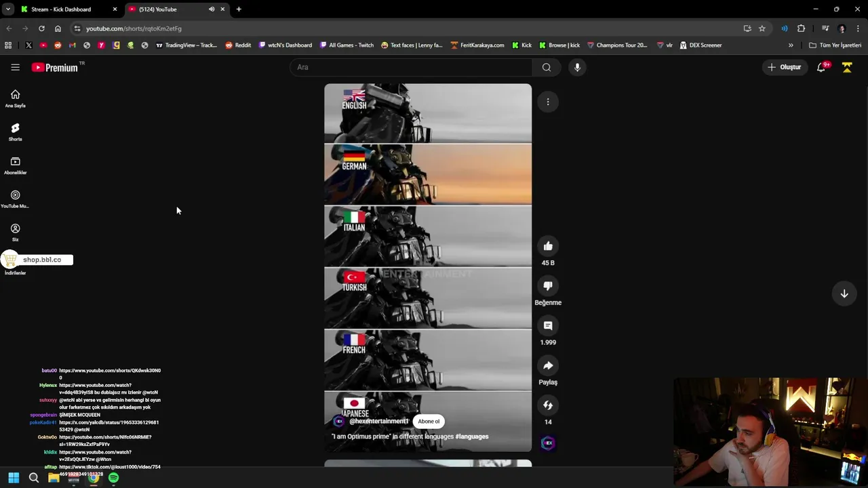
Task: Open the #languages hashtag link
Action: [x=472, y=436]
